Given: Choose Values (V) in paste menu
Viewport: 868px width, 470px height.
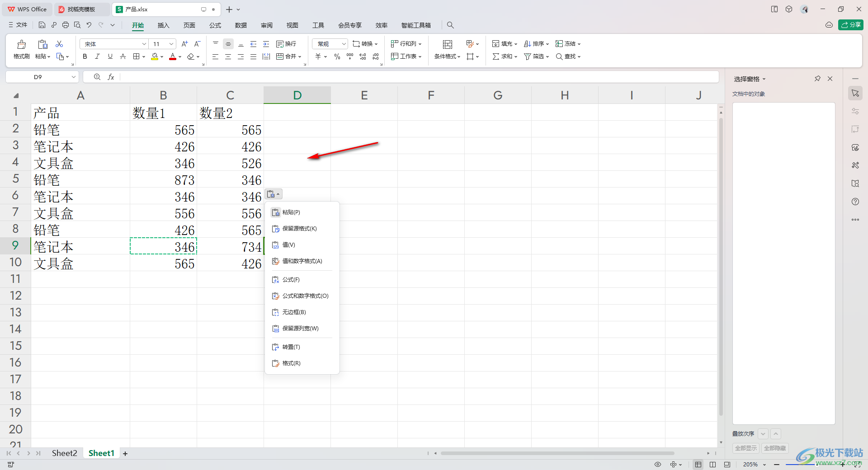Looking at the screenshot, I should (302, 245).
